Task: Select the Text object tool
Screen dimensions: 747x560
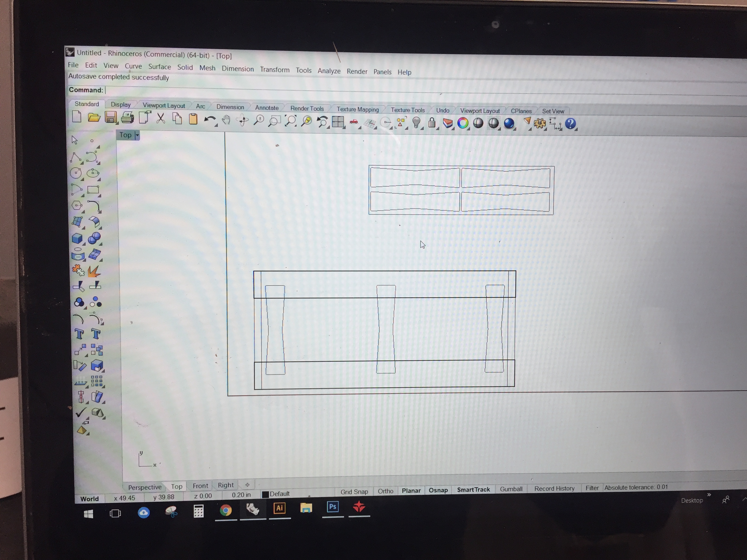Action: 79,334
